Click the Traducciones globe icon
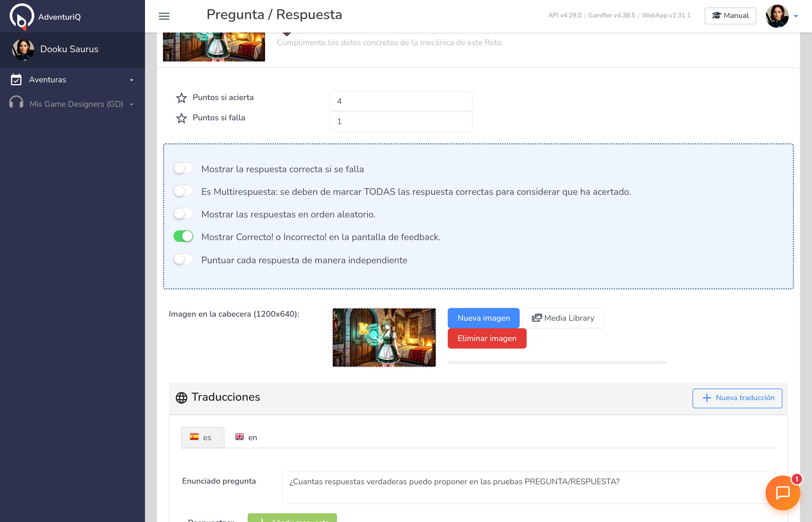The width and height of the screenshot is (812, 522). pos(181,398)
